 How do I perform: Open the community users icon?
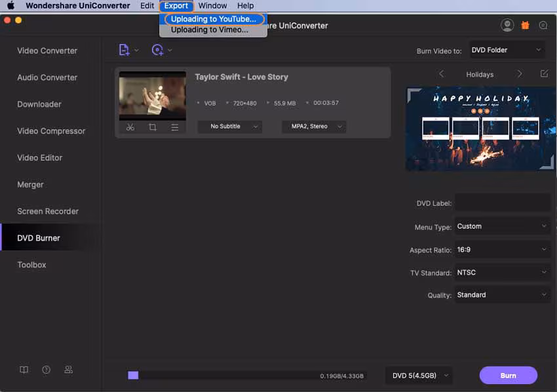[x=68, y=370]
